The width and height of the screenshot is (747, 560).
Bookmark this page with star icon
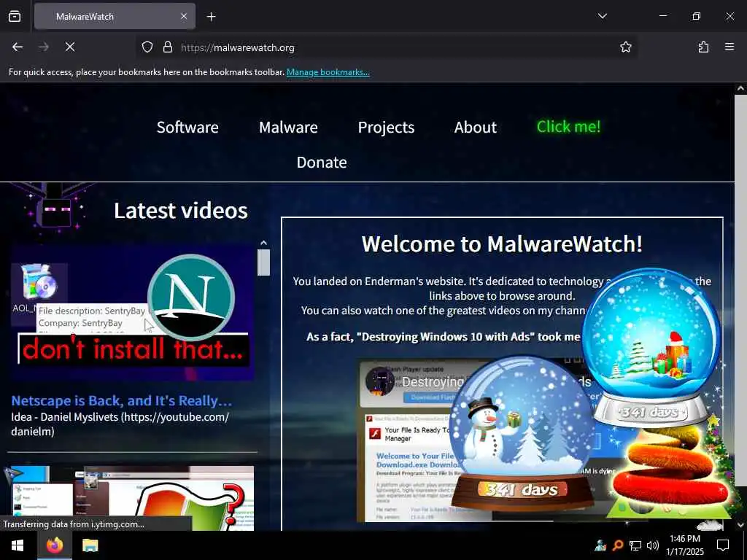625,47
